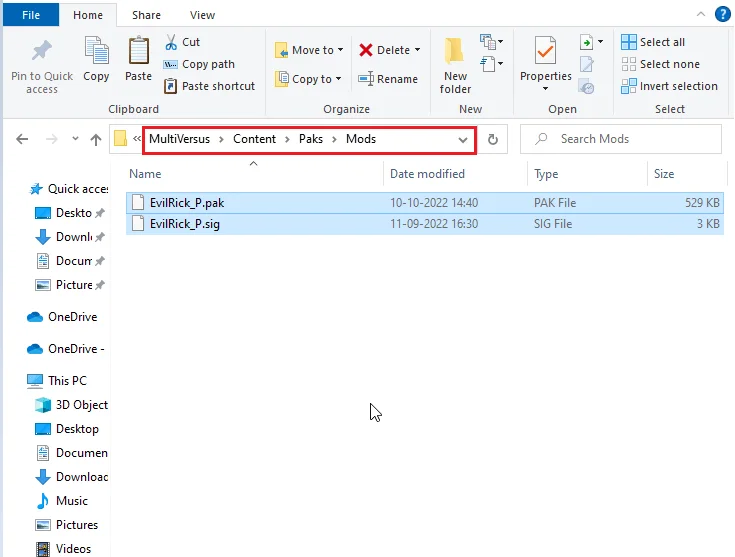Open Music under This PC
The image size is (735, 557).
click(x=62, y=501)
